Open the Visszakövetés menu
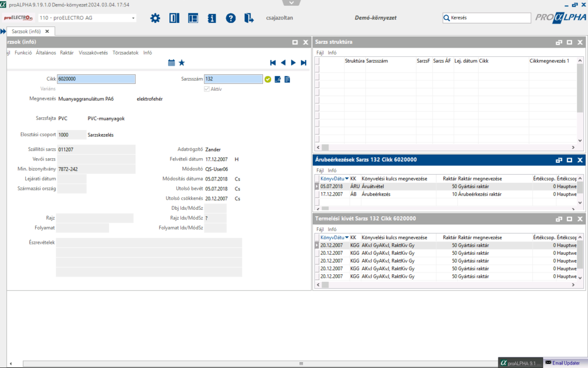This screenshot has width=588, height=368. 93,52
